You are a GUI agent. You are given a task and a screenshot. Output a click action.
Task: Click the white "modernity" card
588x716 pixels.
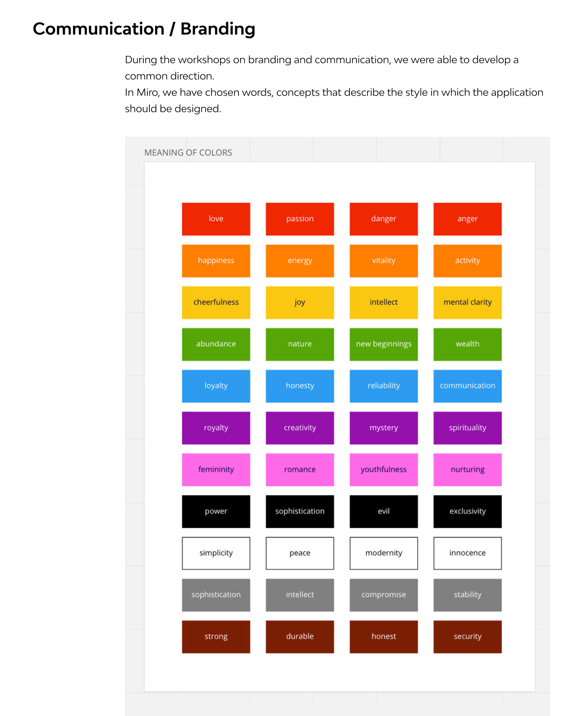(383, 553)
